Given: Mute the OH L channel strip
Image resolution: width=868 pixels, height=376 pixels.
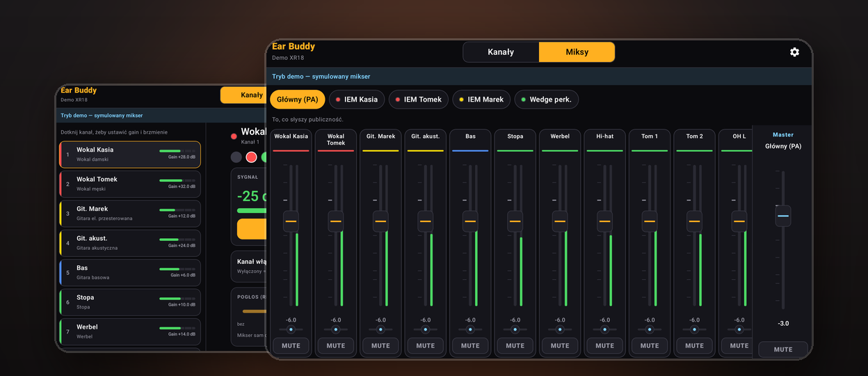Looking at the screenshot, I should (x=738, y=345).
